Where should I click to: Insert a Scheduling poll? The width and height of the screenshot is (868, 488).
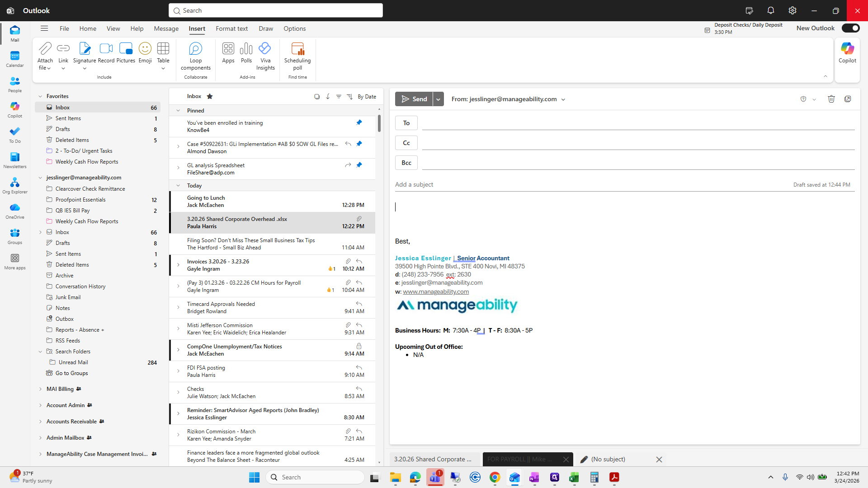point(297,49)
